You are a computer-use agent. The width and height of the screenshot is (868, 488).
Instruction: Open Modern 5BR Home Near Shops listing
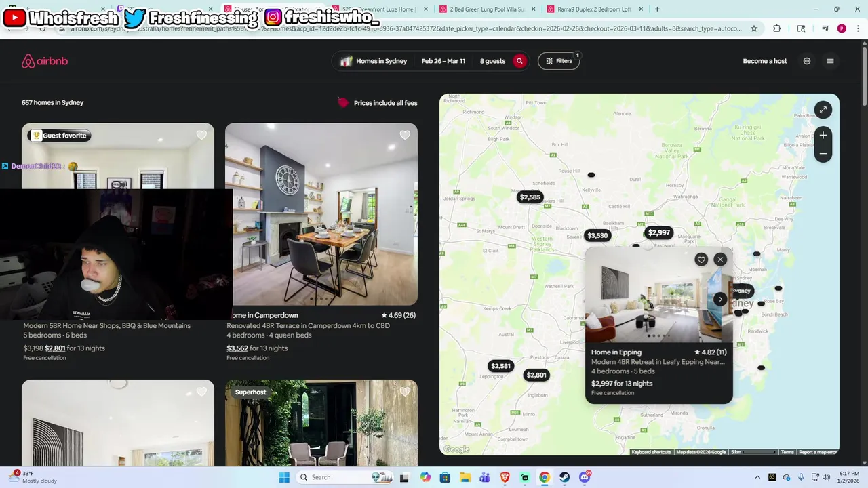tap(107, 325)
